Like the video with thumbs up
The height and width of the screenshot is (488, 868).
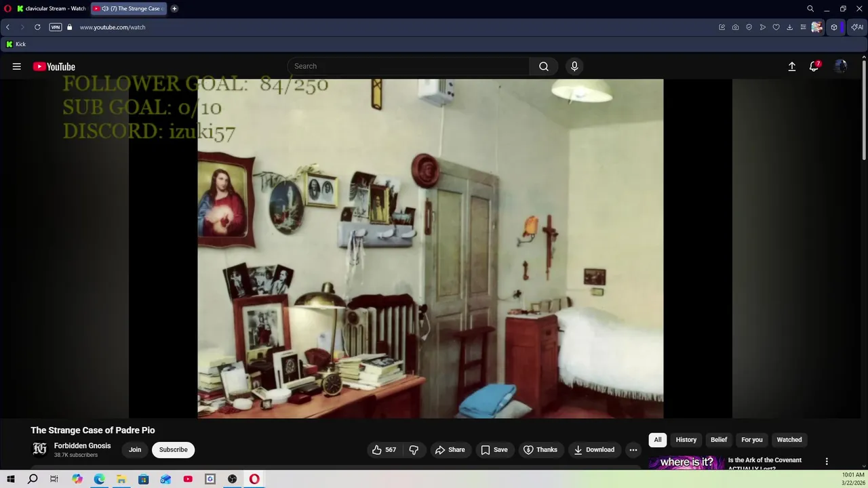click(384, 450)
